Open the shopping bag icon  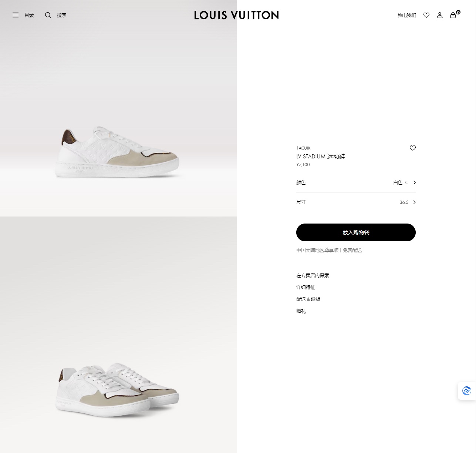(x=453, y=15)
